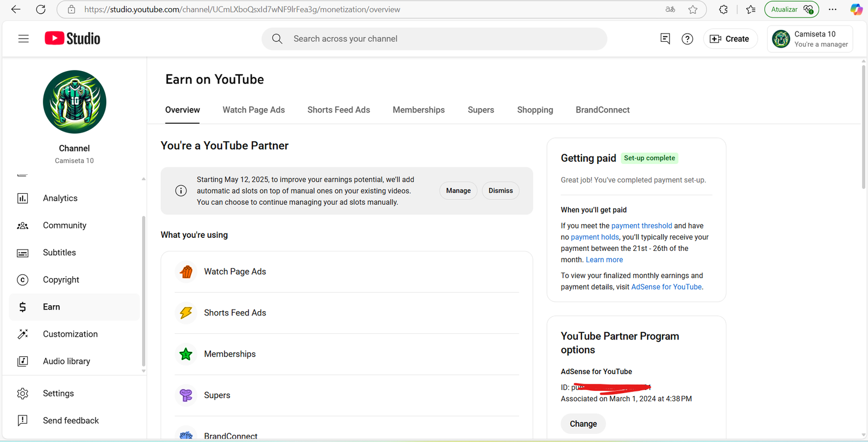
Task: Click the Set-up complete badge
Action: [x=649, y=158]
